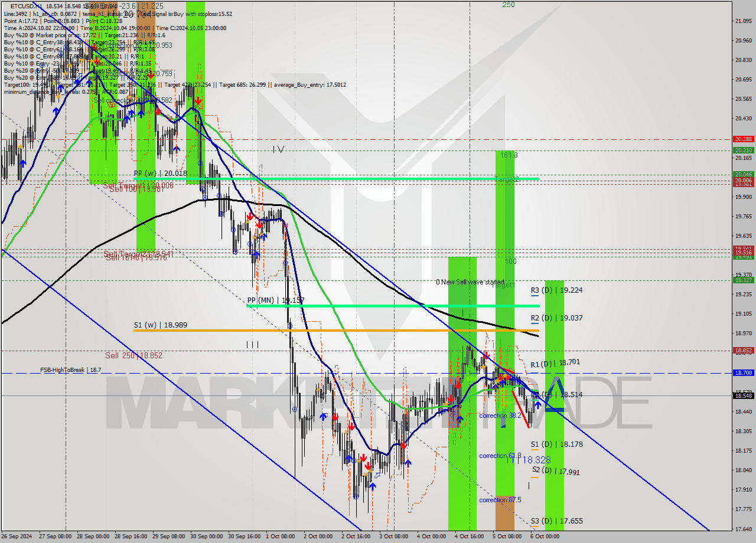
Task: Select the I I I wave count label
Action: pyautogui.click(x=252, y=344)
